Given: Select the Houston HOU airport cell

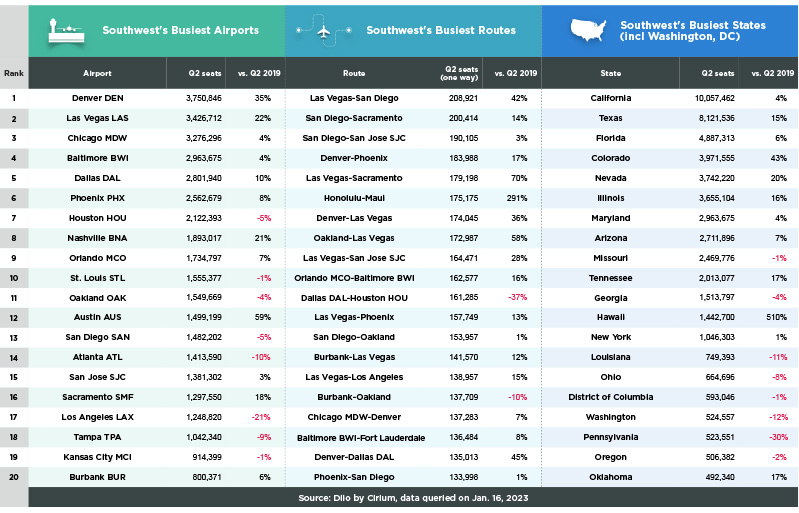Looking at the screenshot, I should 97,218.
